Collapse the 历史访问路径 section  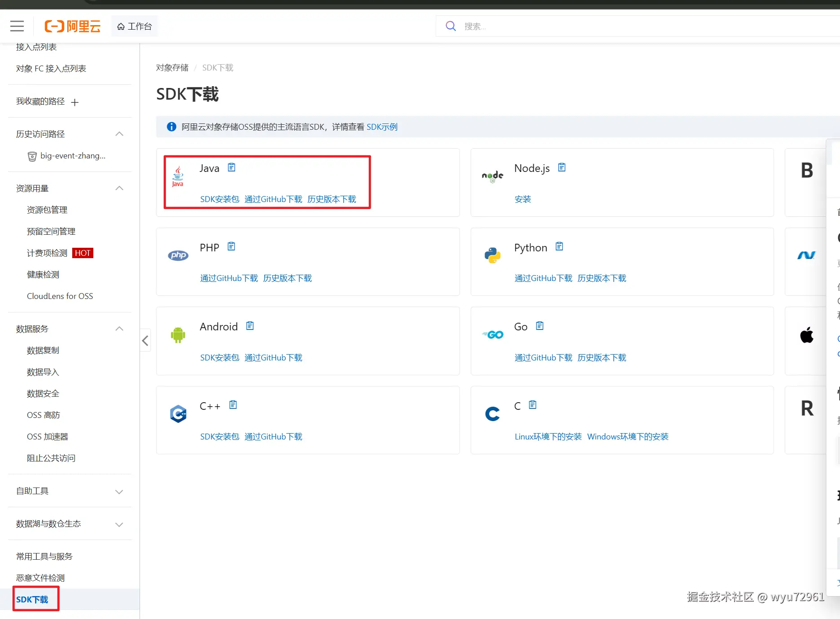click(119, 134)
